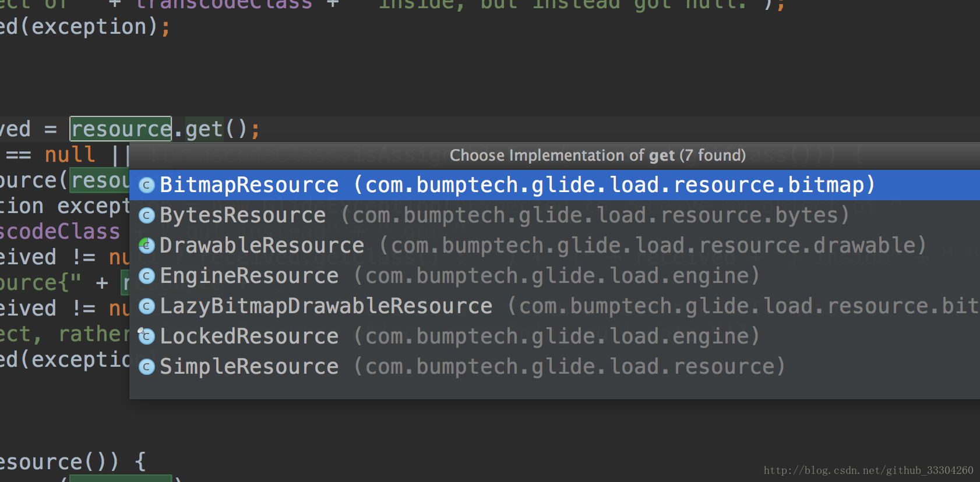Select EngineResource in the popup list
The width and height of the screenshot is (980, 482).
pyautogui.click(x=249, y=276)
